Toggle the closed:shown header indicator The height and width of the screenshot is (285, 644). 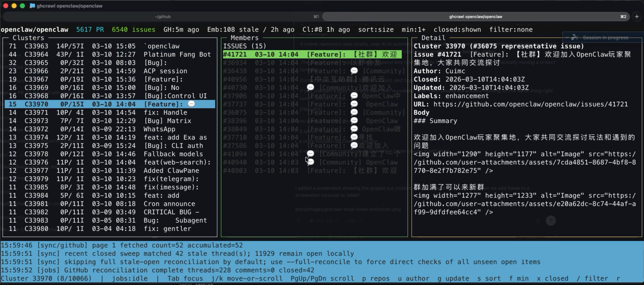click(x=457, y=29)
